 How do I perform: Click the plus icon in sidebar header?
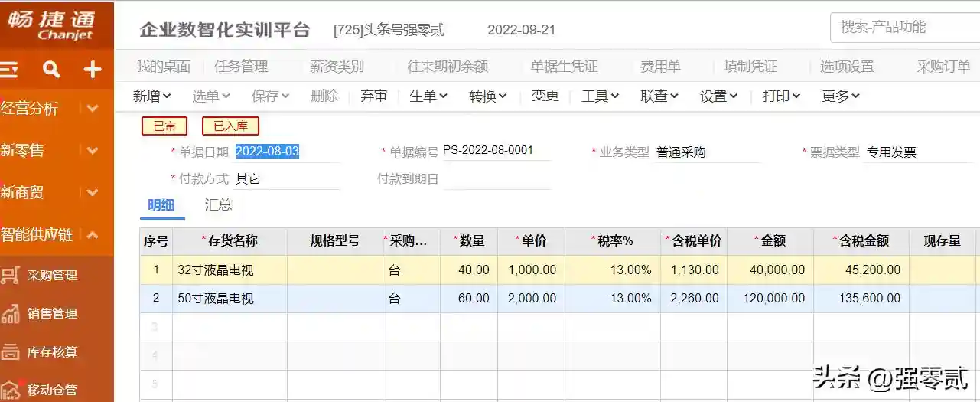pyautogui.click(x=93, y=70)
